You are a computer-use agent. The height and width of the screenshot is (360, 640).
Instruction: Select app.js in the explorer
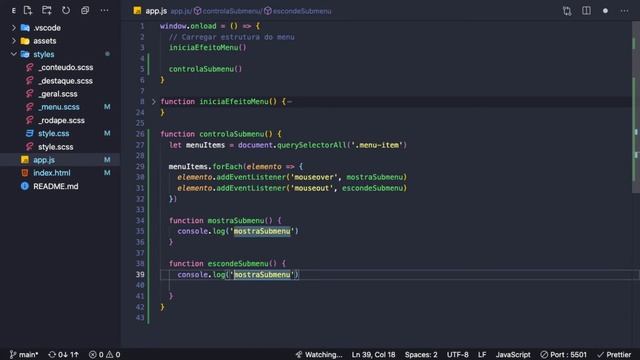point(60,160)
